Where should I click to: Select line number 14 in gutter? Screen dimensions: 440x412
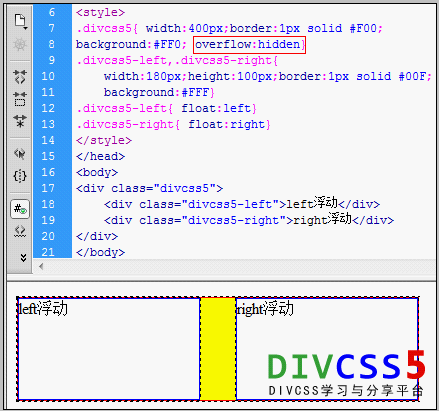point(48,140)
